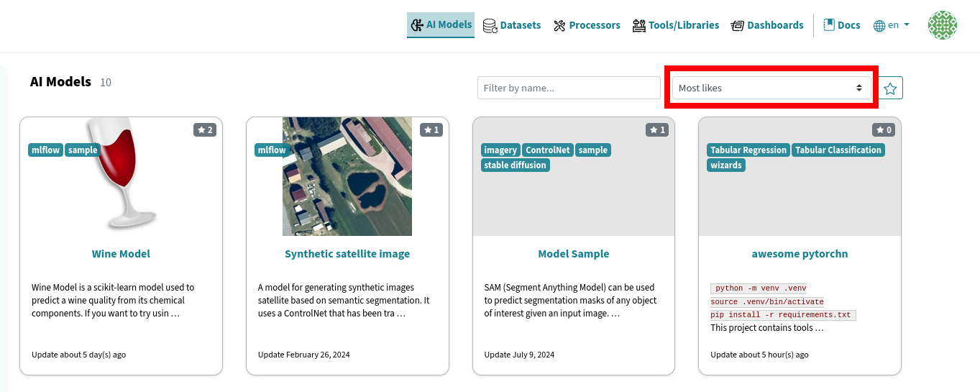The width and height of the screenshot is (980, 392).
Task: Select the ControlNet tag on Model Sample
Action: pyautogui.click(x=547, y=150)
